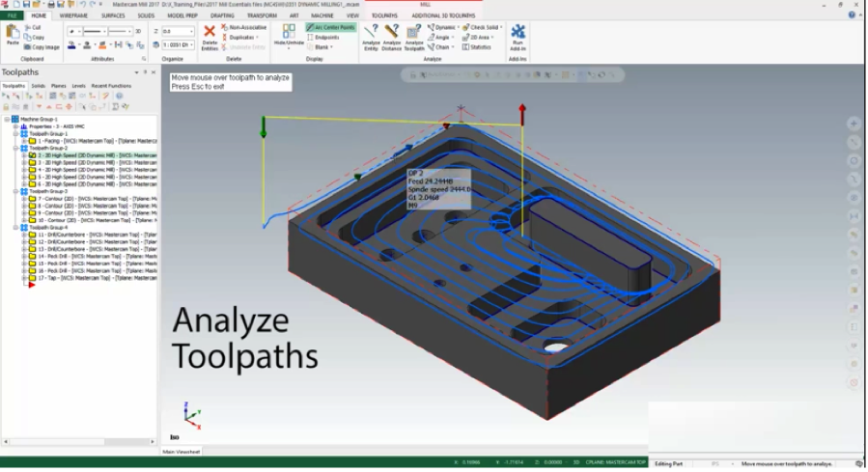Open the wireframe color swatch in Attributes
This screenshot has height=472, width=868.
coord(72,45)
